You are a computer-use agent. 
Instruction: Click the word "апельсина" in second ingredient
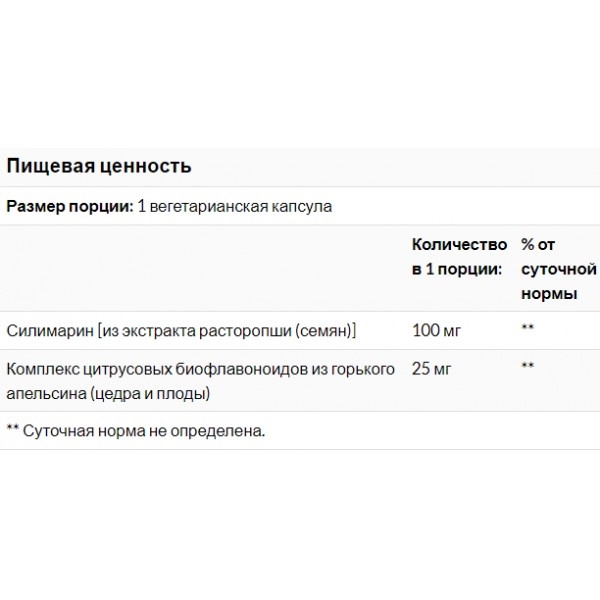pos(41,393)
